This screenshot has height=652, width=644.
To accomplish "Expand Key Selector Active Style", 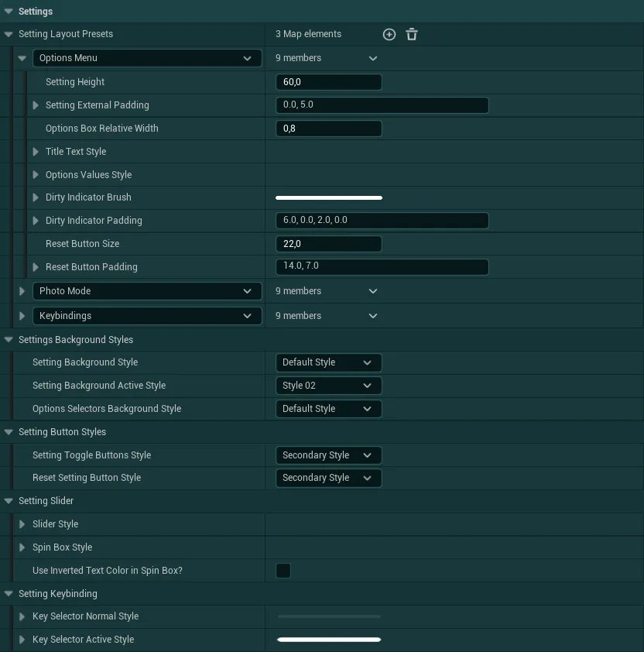I will (x=22, y=640).
